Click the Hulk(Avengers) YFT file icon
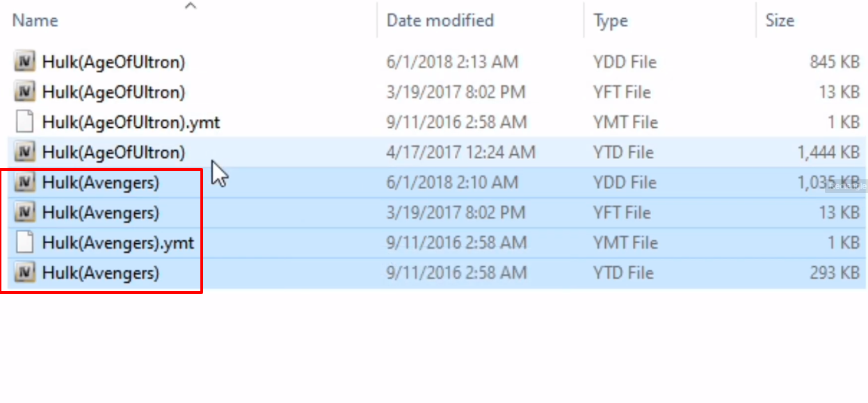Image resolution: width=868 pixels, height=403 pixels. point(25,213)
